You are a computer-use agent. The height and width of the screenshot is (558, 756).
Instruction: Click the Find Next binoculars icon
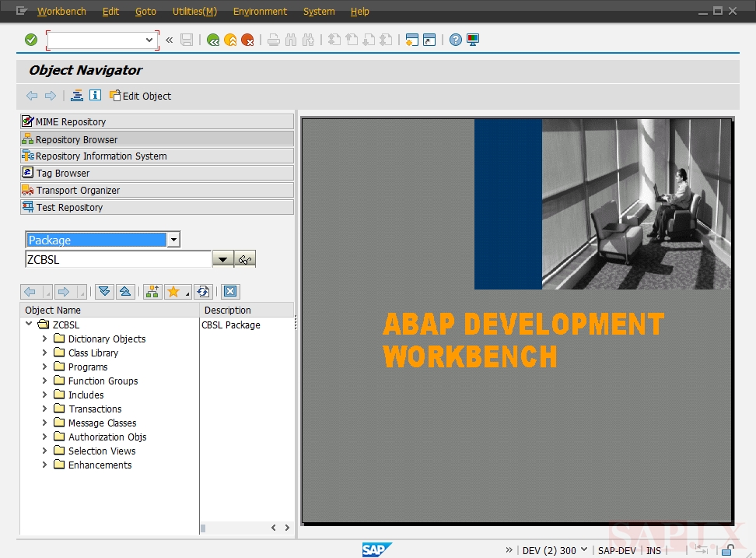pyautogui.click(x=308, y=40)
